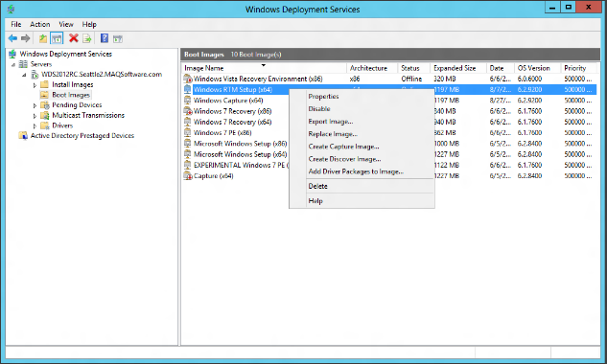Open the Help menu in menu bar
The image size is (607, 364).
pos(89,24)
